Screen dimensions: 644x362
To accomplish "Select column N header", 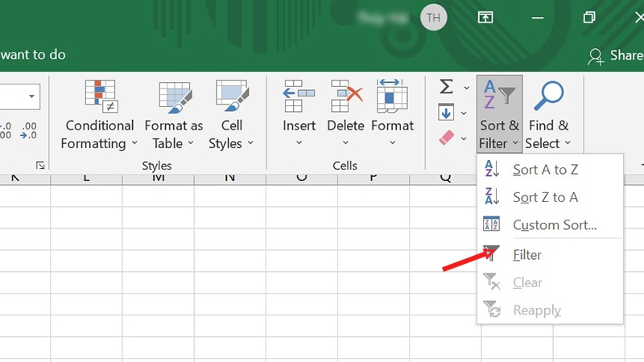I will point(230,178).
